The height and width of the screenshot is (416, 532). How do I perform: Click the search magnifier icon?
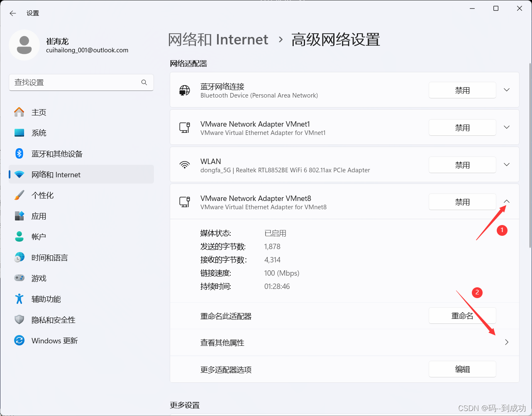tap(144, 82)
